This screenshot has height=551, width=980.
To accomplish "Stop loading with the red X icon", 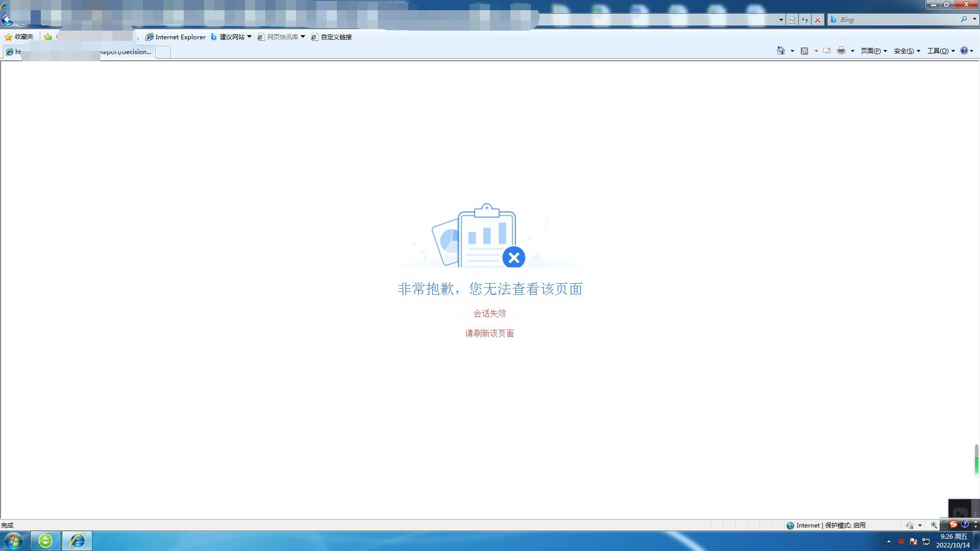I will click(818, 20).
